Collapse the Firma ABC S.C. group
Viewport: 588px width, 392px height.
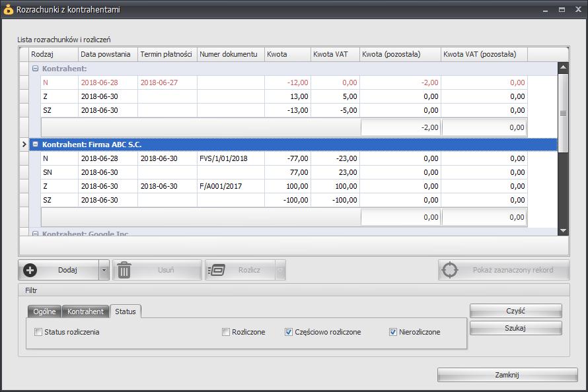(x=35, y=144)
